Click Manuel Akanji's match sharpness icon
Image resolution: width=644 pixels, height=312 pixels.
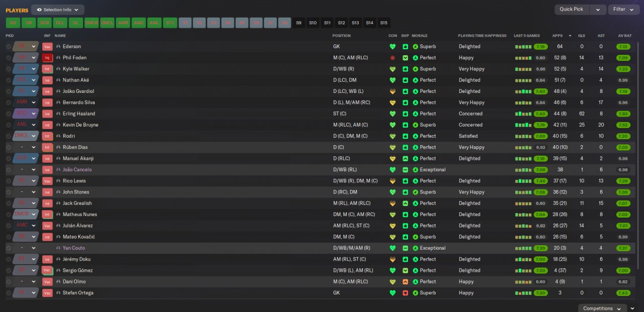(406, 158)
